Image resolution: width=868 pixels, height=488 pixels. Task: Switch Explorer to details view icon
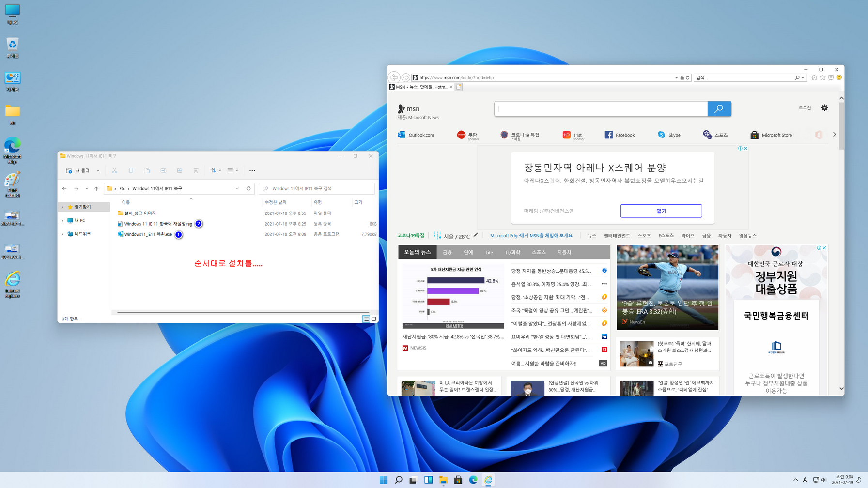pyautogui.click(x=366, y=319)
